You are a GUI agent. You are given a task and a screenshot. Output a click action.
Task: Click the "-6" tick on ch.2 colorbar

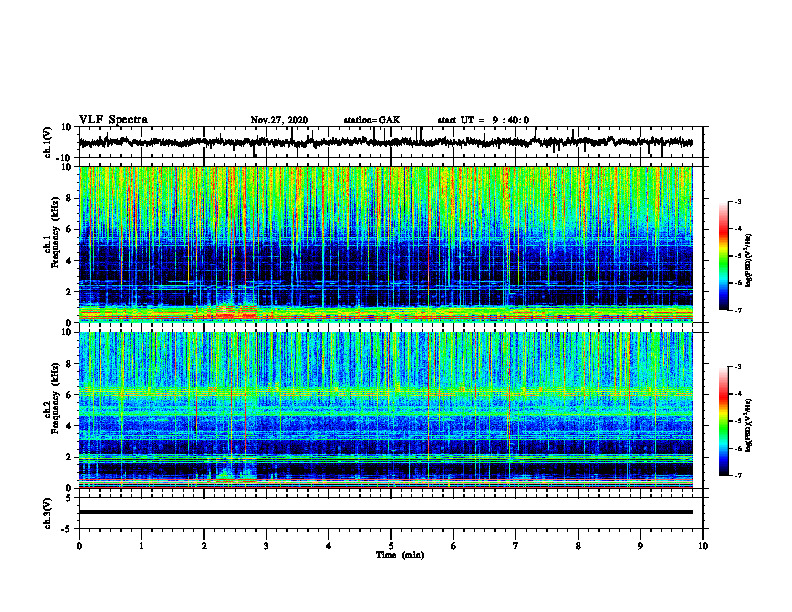tap(738, 448)
